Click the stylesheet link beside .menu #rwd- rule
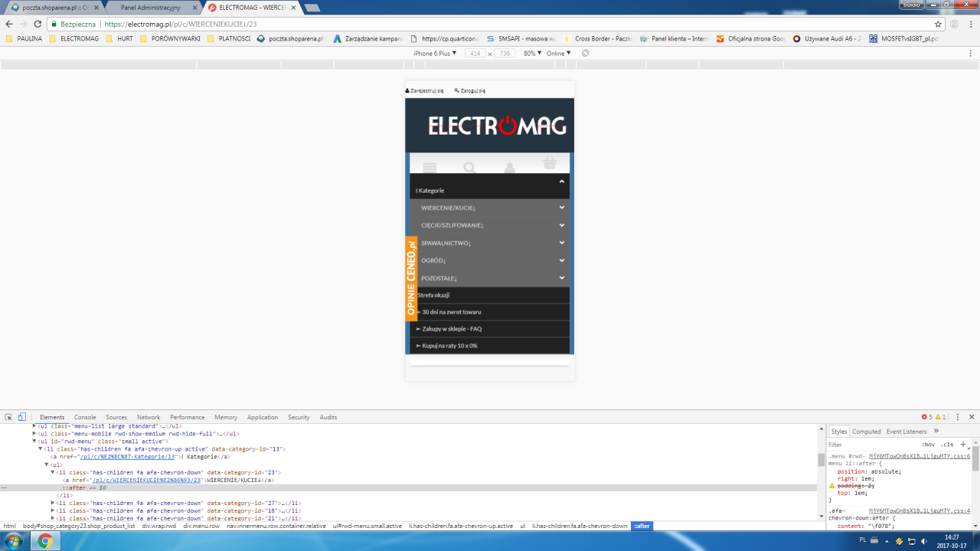The width and height of the screenshot is (980, 551). click(919, 455)
